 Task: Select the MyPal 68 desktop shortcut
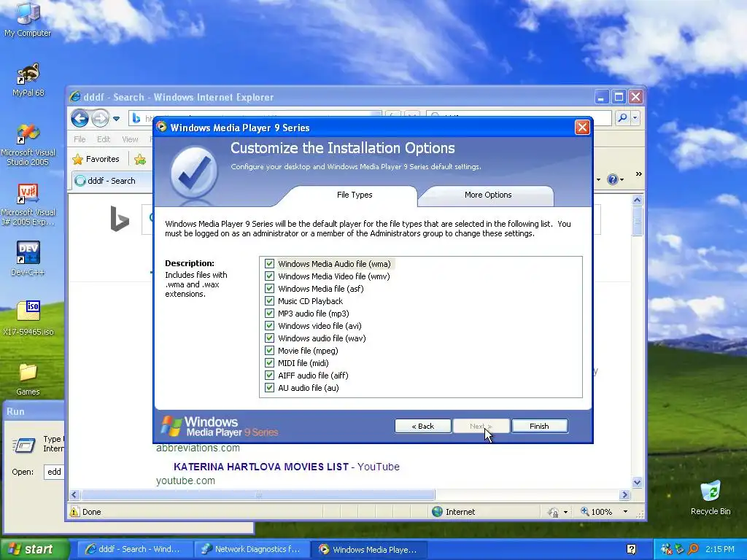pos(28,79)
